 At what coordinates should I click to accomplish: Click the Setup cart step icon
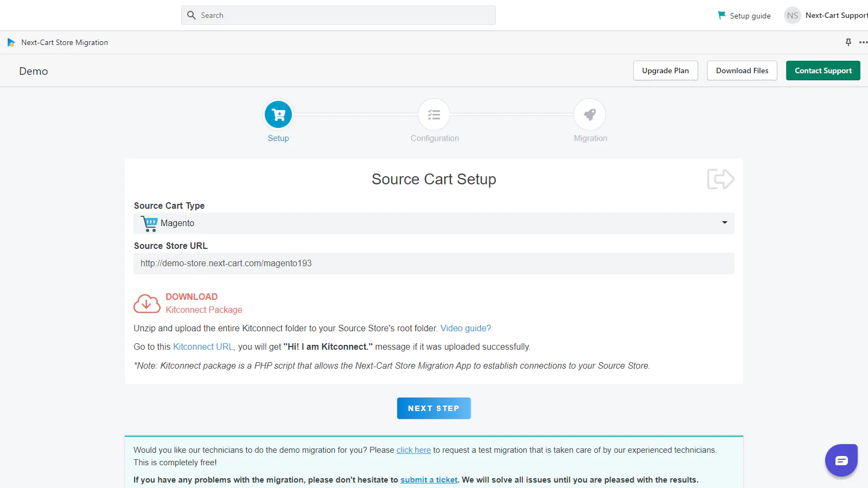click(x=278, y=114)
